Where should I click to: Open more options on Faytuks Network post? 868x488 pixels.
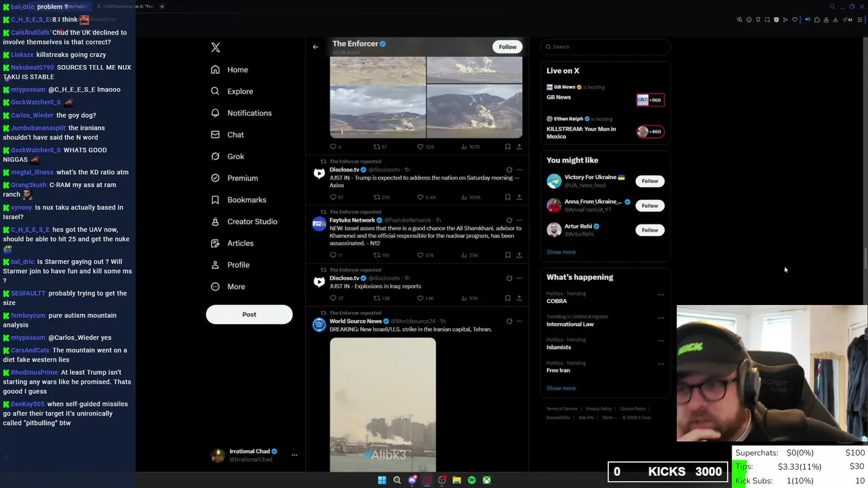[519, 220]
